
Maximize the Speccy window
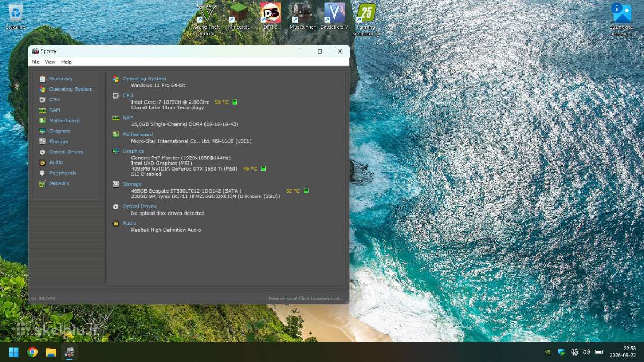(320, 51)
